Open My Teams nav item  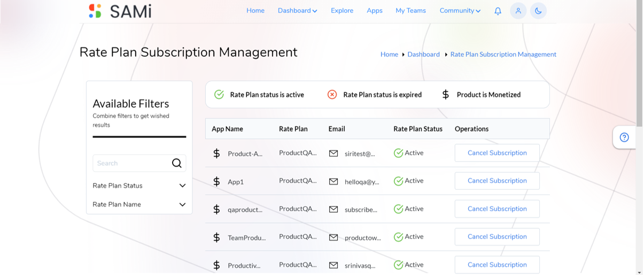tap(410, 11)
